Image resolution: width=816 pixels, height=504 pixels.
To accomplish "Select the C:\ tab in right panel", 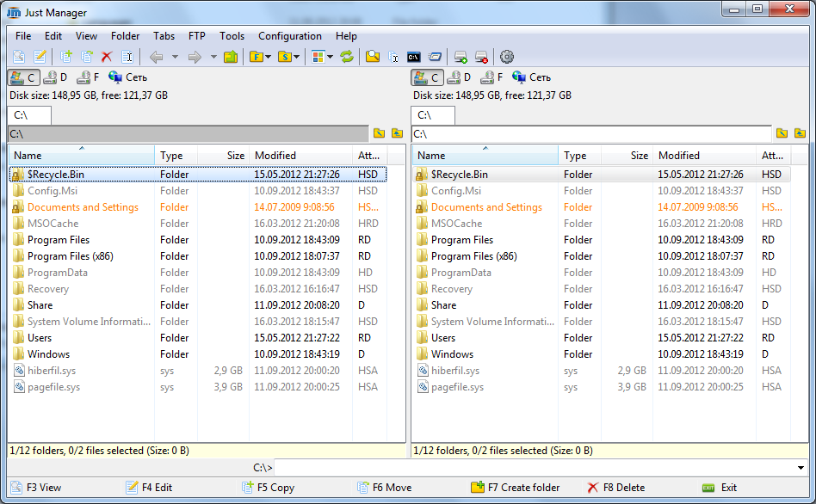I will [x=433, y=115].
